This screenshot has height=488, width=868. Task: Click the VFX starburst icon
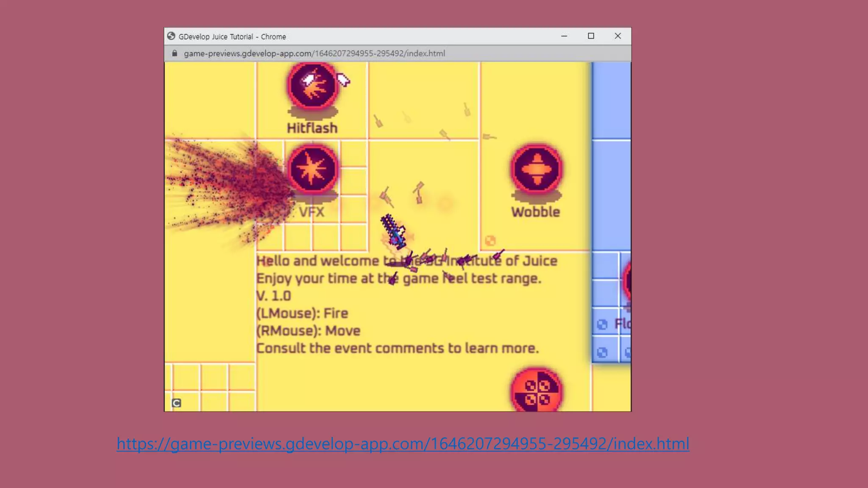(313, 169)
